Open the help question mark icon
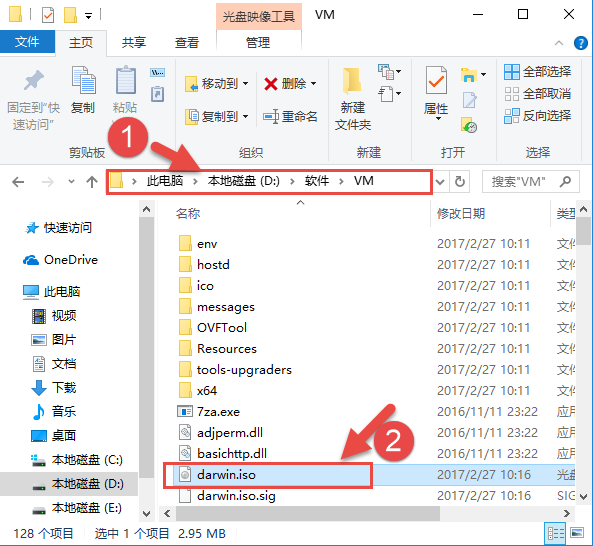 coord(581,43)
